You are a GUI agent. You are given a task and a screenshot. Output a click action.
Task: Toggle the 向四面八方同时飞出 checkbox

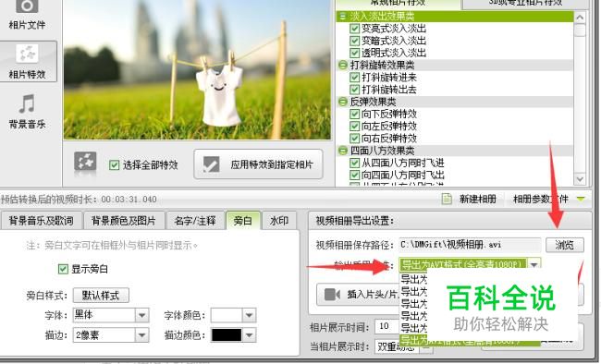click(354, 176)
